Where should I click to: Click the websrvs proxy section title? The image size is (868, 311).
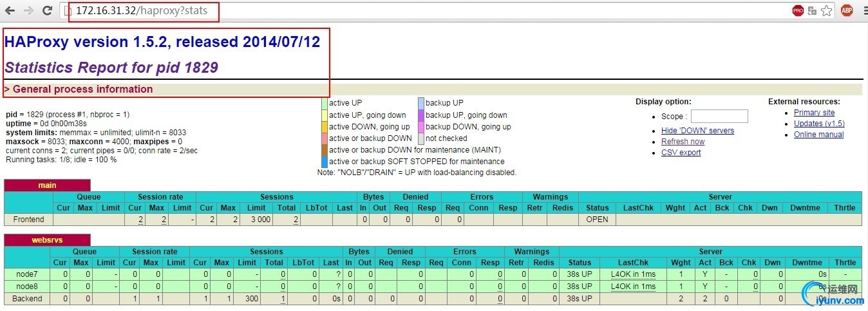[x=47, y=240]
